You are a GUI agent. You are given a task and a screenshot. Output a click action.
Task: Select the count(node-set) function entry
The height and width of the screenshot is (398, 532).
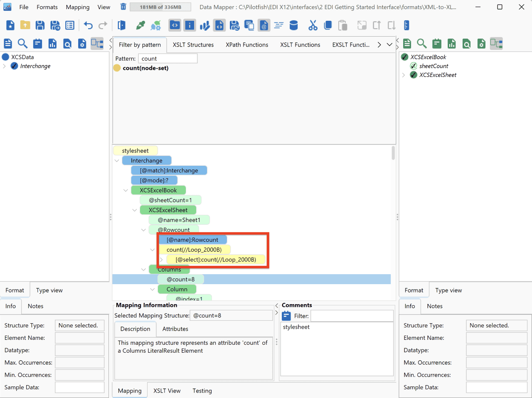(x=145, y=68)
